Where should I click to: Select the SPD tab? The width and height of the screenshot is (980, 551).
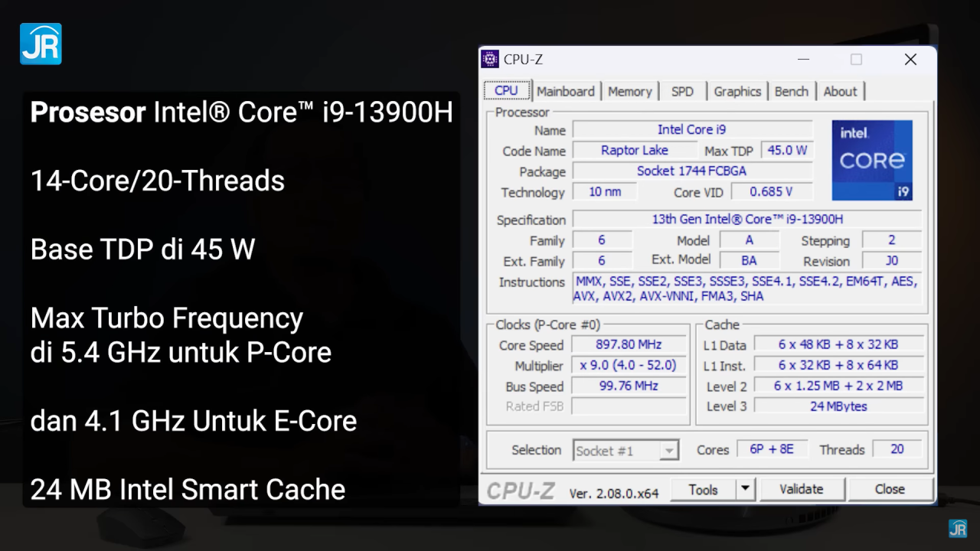(x=682, y=91)
